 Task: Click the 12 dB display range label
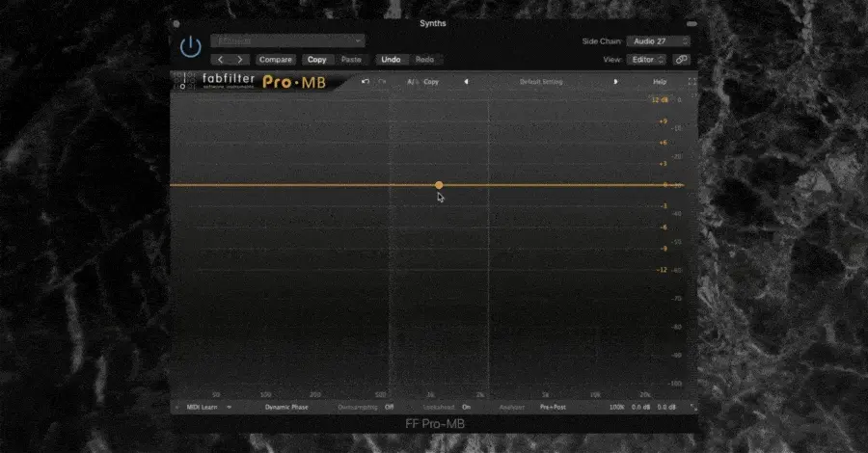coord(660,100)
